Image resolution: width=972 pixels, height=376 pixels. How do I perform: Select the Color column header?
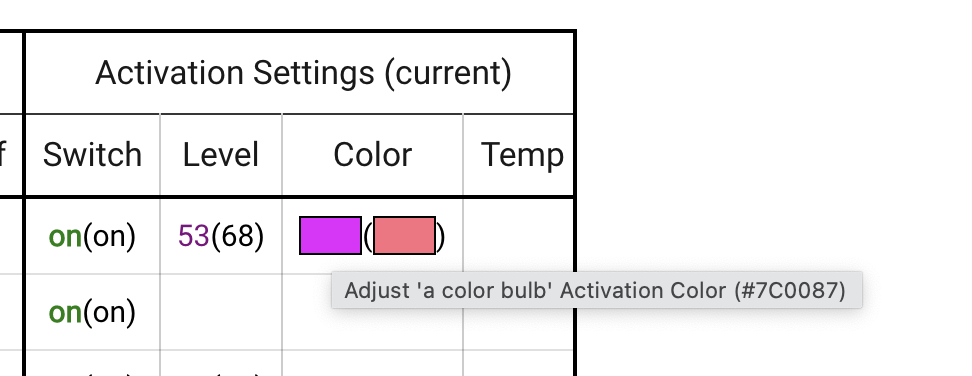(373, 155)
